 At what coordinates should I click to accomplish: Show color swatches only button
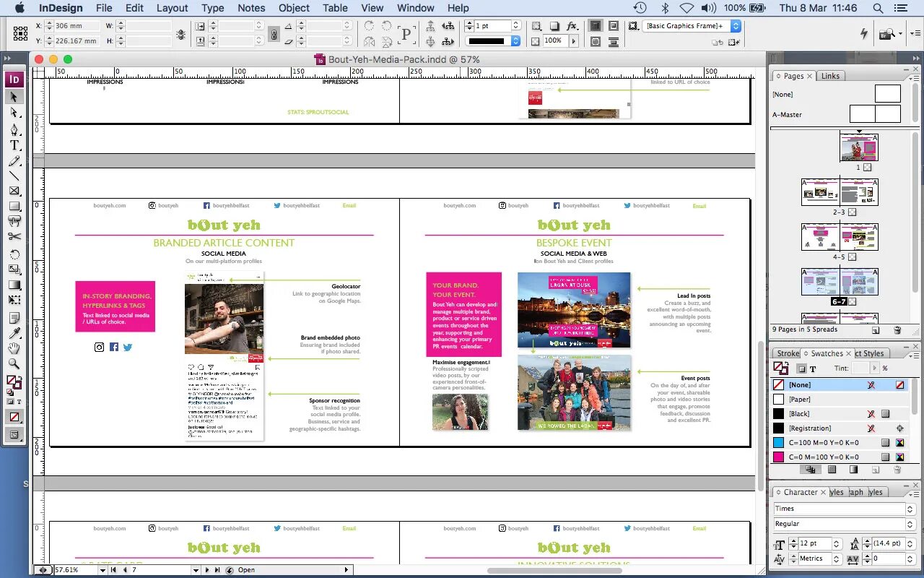832,470
